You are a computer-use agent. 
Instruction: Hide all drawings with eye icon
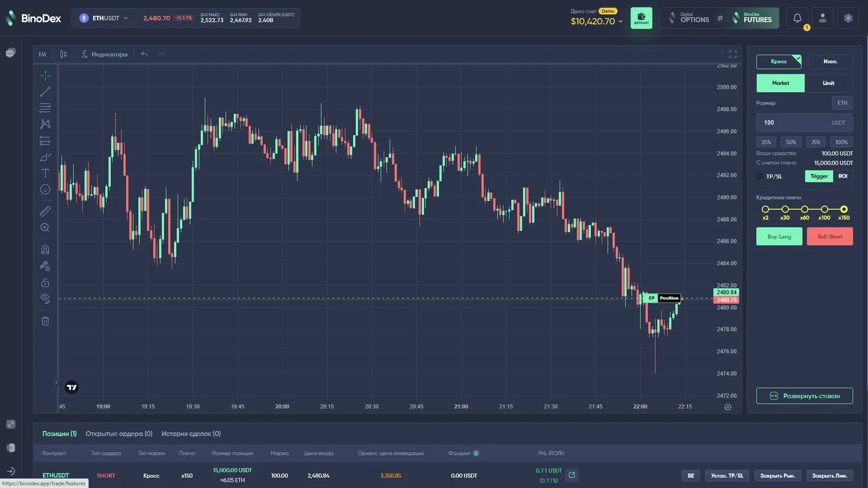45,298
